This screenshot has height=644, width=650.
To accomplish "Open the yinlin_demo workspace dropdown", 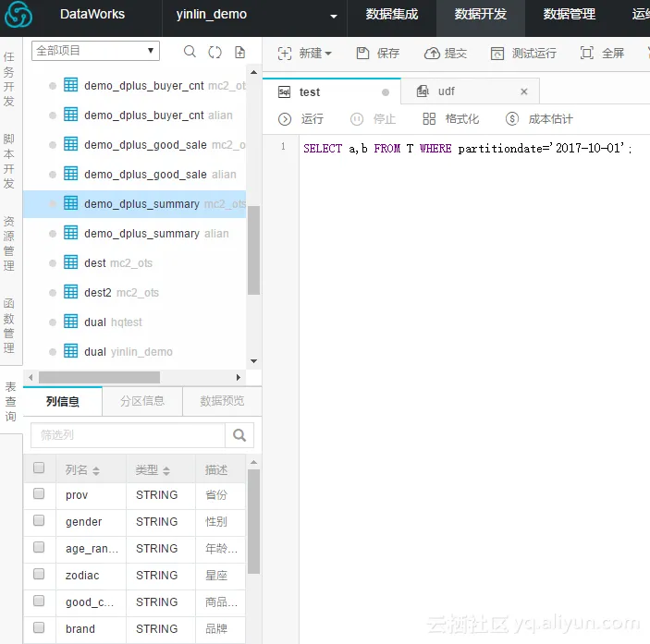I will (254, 15).
